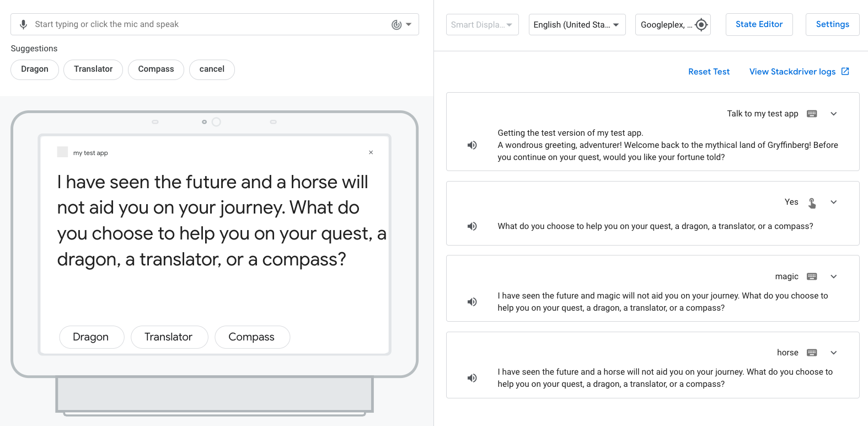
Task: Play audio for the Gryffinberg greeting response
Action: click(472, 145)
